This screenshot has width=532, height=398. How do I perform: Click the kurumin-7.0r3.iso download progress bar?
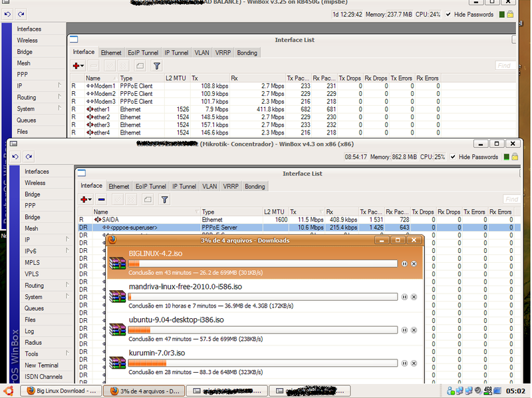coord(263,363)
